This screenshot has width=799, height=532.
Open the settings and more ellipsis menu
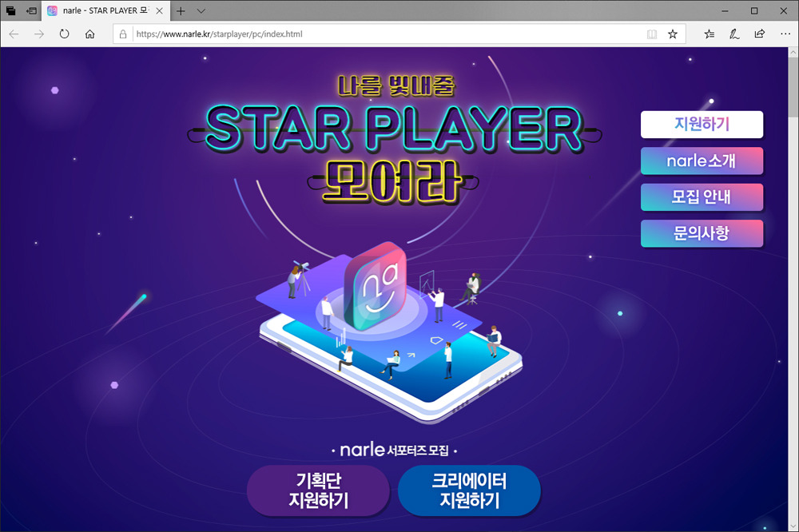click(x=785, y=34)
